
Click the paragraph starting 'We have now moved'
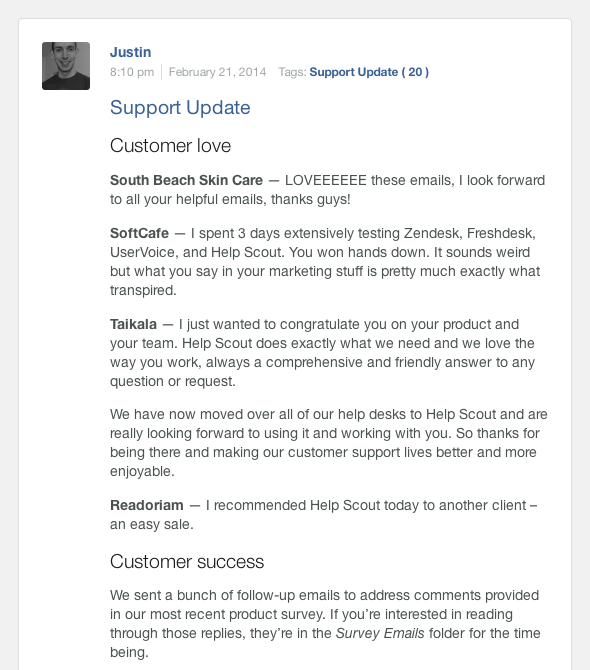tap(329, 443)
